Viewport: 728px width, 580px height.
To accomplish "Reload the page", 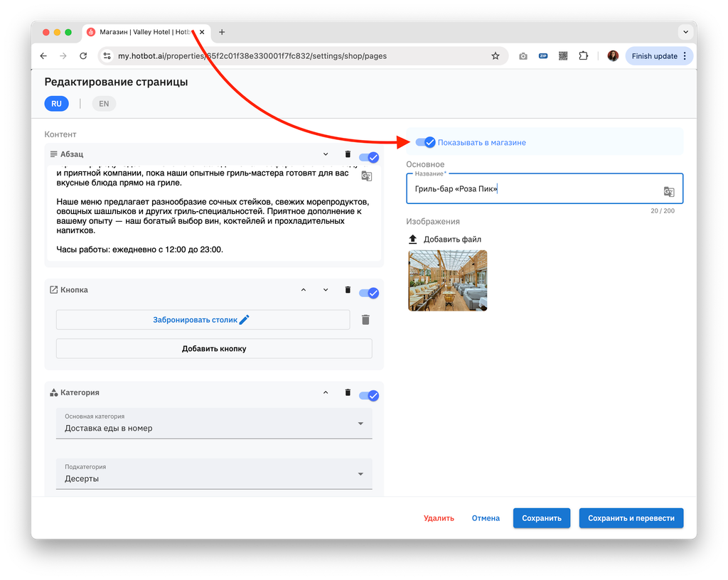I will (x=83, y=56).
